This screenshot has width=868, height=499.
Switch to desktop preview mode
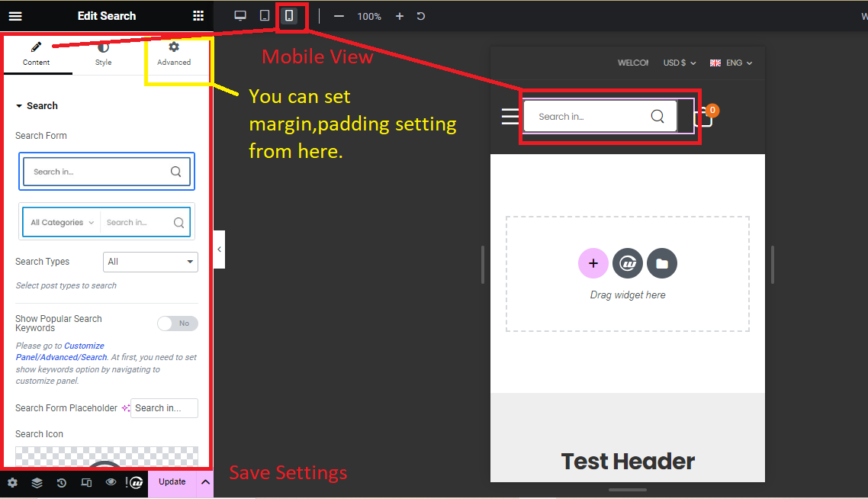240,15
